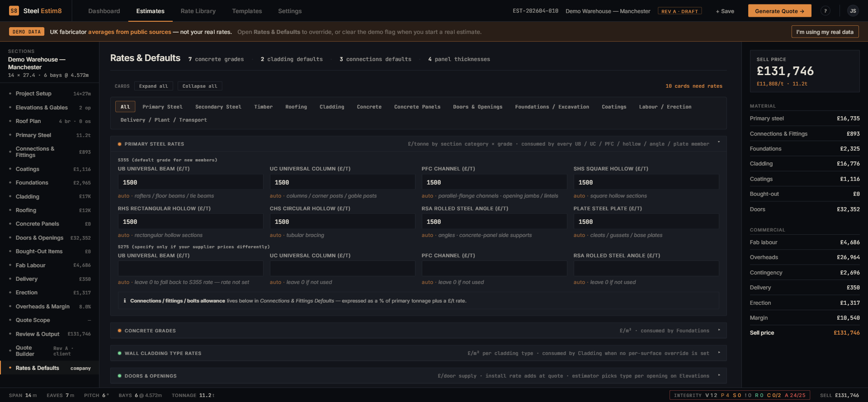Collapse the Primary Steel Rates card
This screenshot has width=868, height=402.
[718, 142]
